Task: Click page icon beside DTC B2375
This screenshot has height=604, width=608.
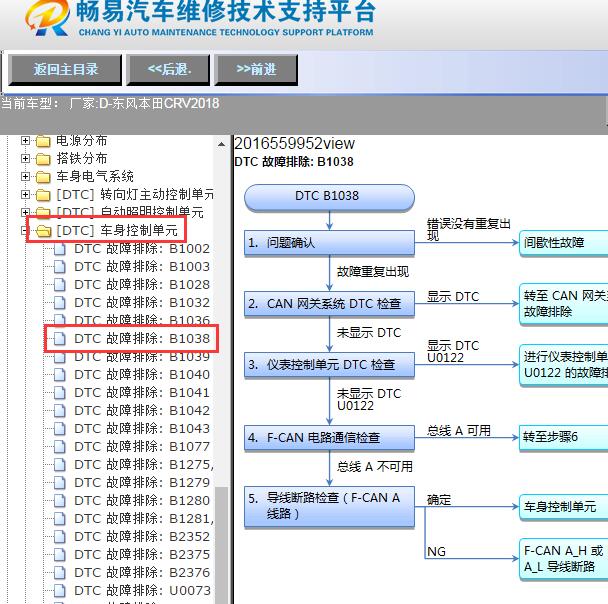Action: pos(59,554)
